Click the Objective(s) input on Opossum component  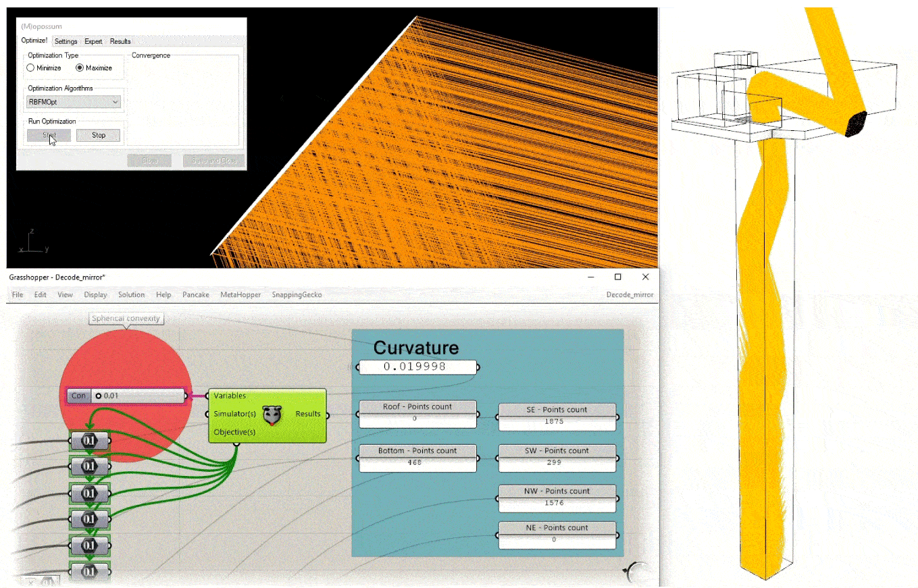pyautogui.click(x=234, y=431)
